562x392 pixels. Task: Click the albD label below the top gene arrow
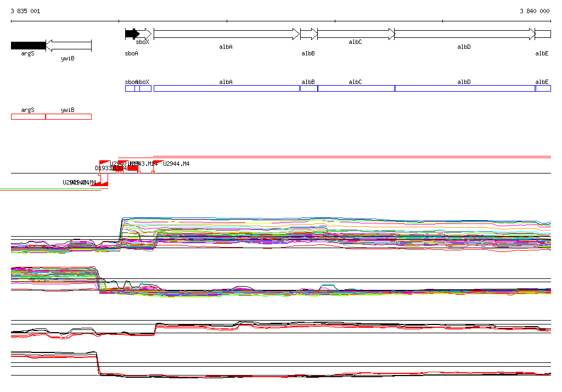coord(464,47)
